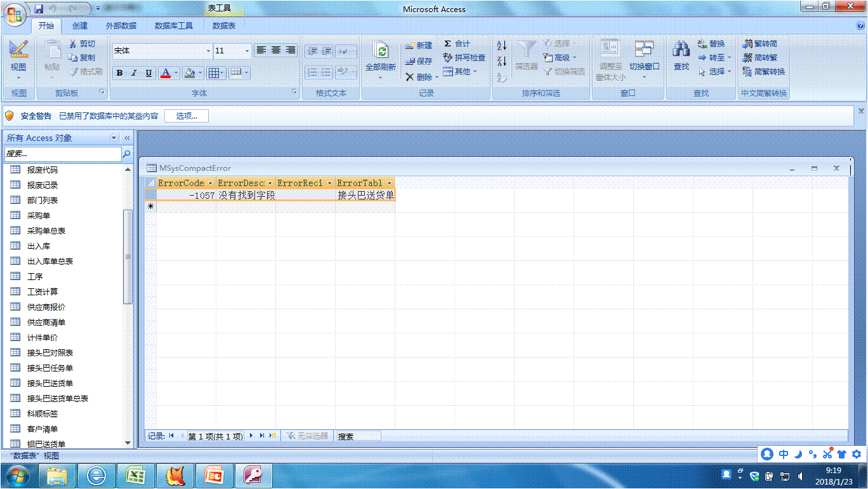The image size is (868, 489).
Task: Switch to 数据表 ribbon tab
Action: [224, 26]
